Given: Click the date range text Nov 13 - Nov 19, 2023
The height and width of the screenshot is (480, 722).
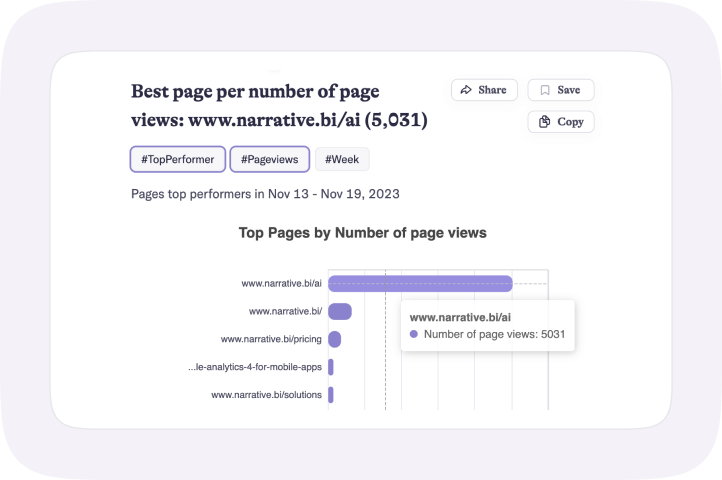Looking at the screenshot, I should click(334, 194).
